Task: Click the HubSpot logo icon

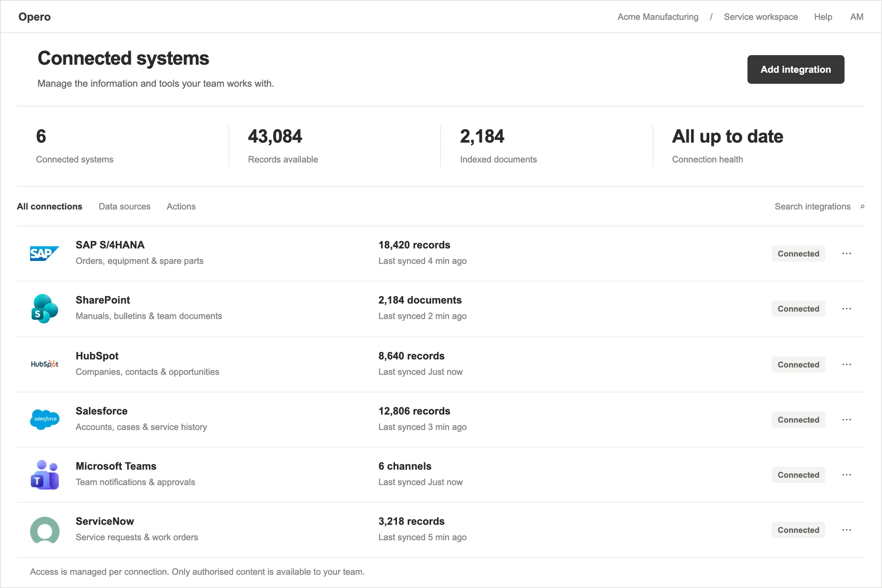Action: 45,364
